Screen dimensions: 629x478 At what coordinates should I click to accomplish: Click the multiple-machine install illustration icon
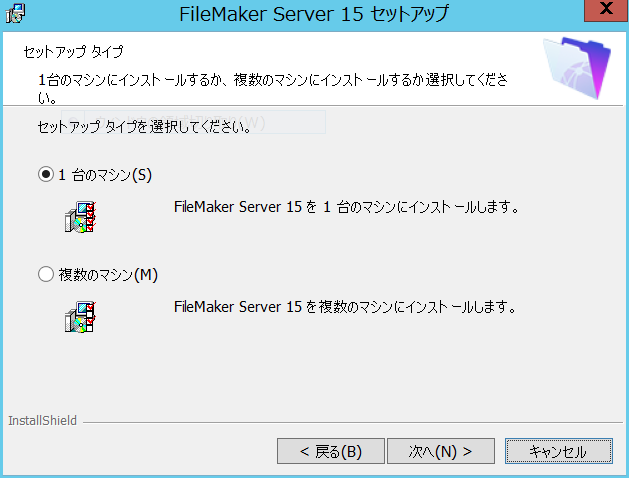(x=80, y=316)
